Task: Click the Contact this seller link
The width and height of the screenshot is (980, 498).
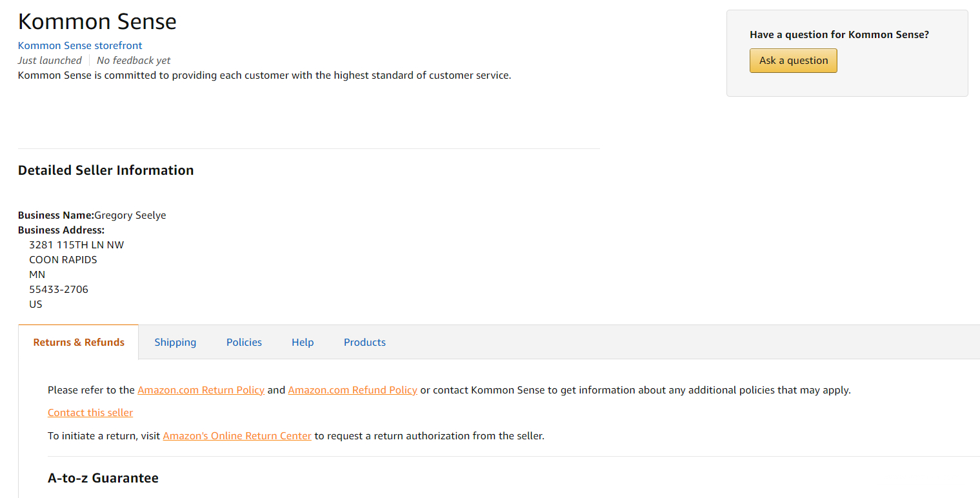Action: [90, 413]
